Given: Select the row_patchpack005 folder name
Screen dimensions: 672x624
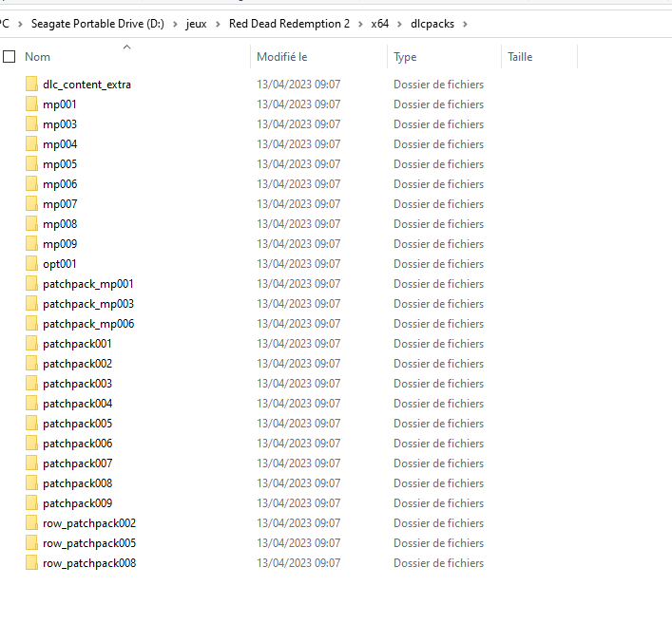Looking at the screenshot, I should [x=89, y=543].
